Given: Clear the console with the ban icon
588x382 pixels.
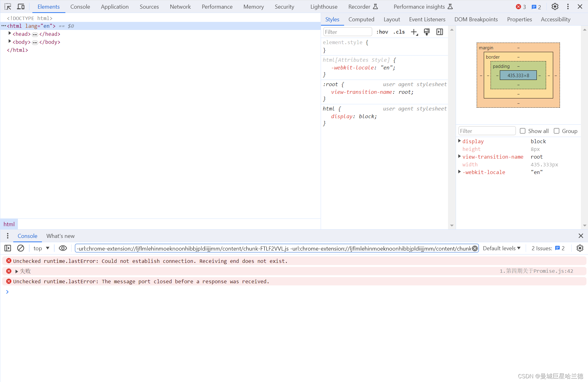Looking at the screenshot, I should [21, 248].
